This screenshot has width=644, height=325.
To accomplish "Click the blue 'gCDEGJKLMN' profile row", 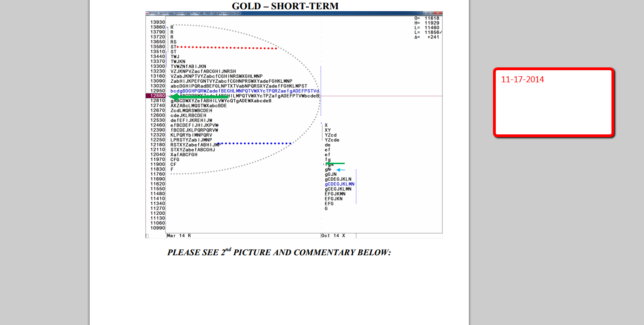I will (339, 184).
